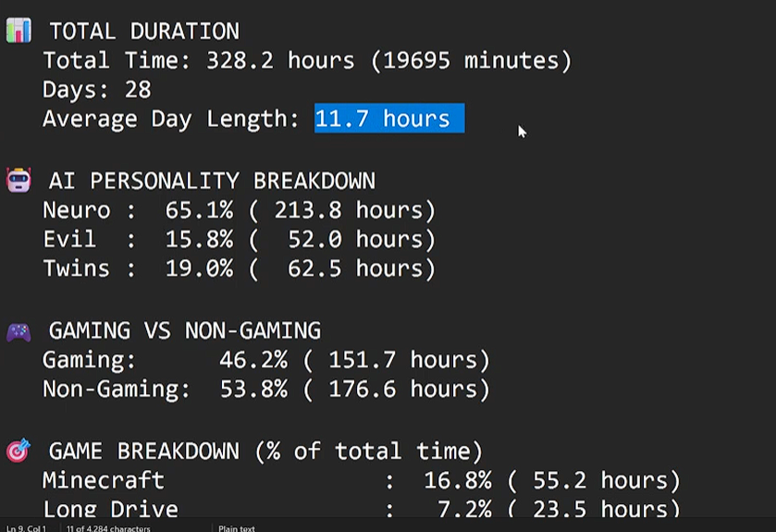Click the 'Ln 9, Col 1' status bar indicator

pos(26,528)
